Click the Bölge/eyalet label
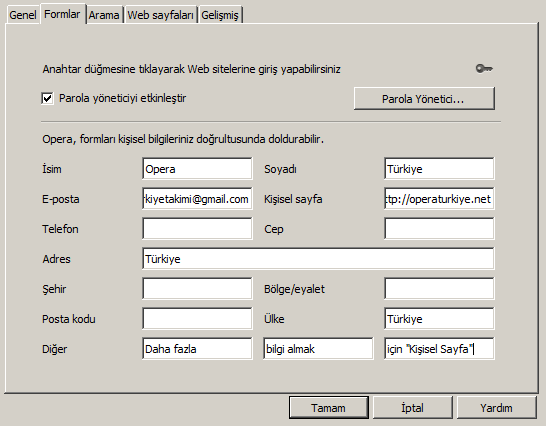Viewport: 546px width, 426px height. pos(294,289)
